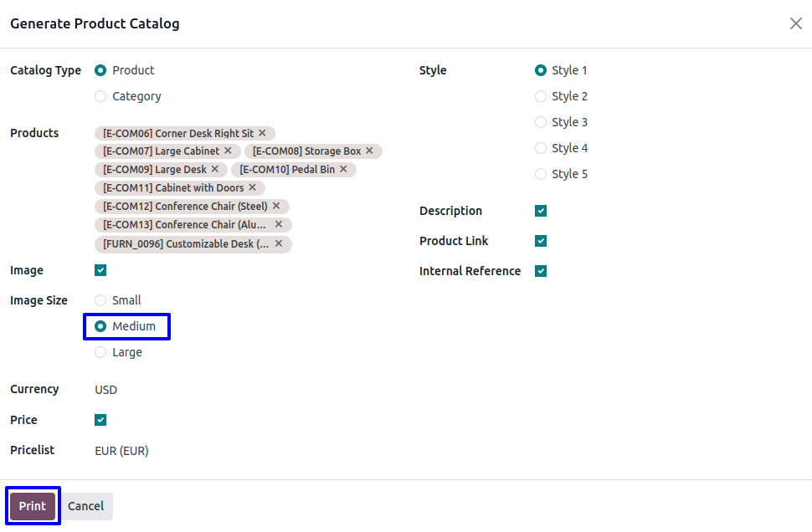Viewport: 812px width, 532px height.
Task: Remove Cabinet with Doors tag
Action: tap(252, 188)
